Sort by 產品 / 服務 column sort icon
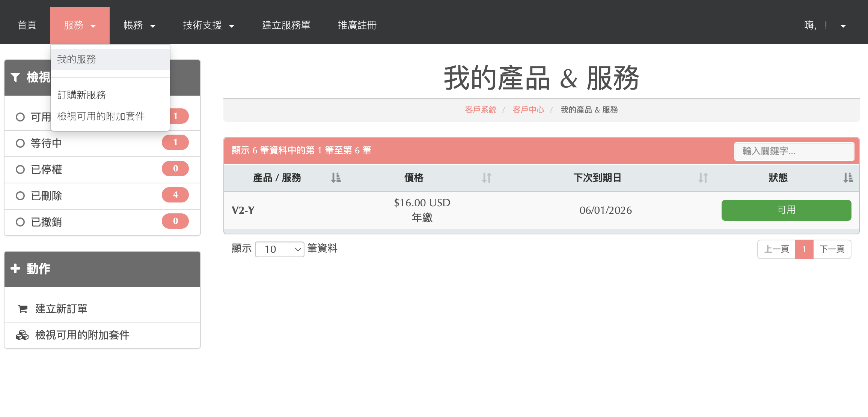 coord(336,178)
